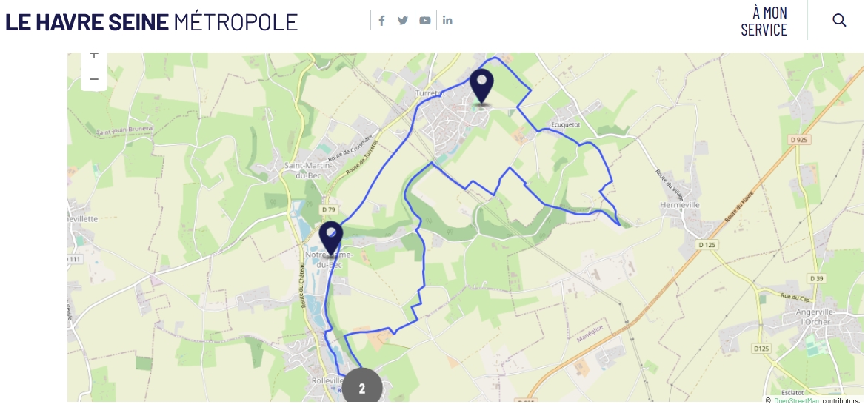The image size is (868, 410).
Task: Select the map pin near Turretot
Action: [x=481, y=87]
